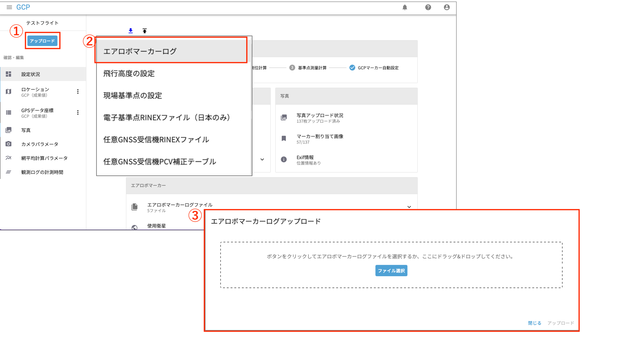
Task: Open the user account icon
Action: click(x=447, y=7)
